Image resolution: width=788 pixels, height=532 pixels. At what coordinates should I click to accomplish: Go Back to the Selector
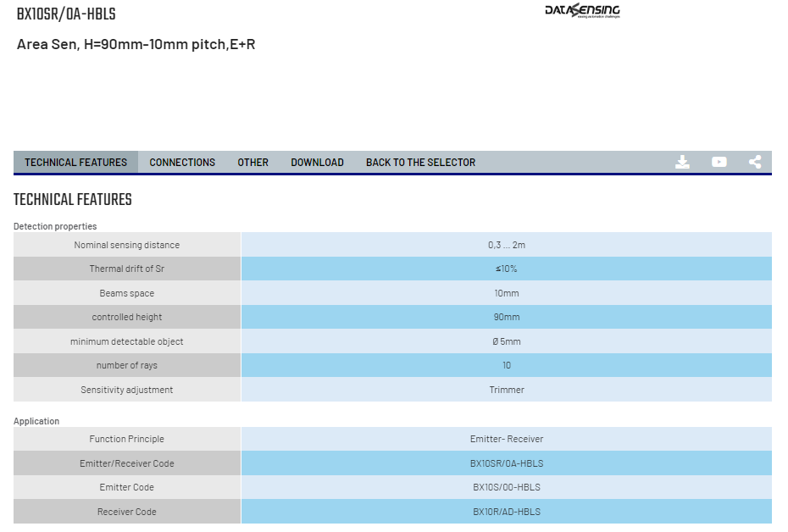coord(420,163)
